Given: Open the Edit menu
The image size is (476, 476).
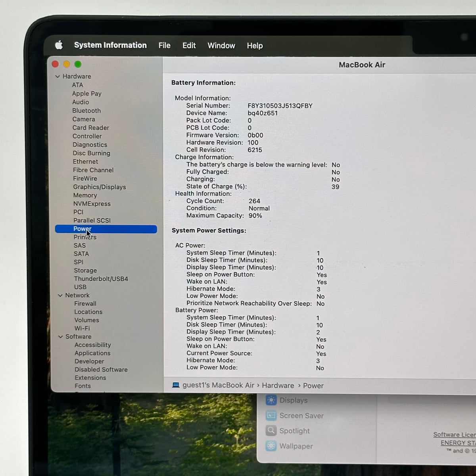Looking at the screenshot, I should click(189, 46).
